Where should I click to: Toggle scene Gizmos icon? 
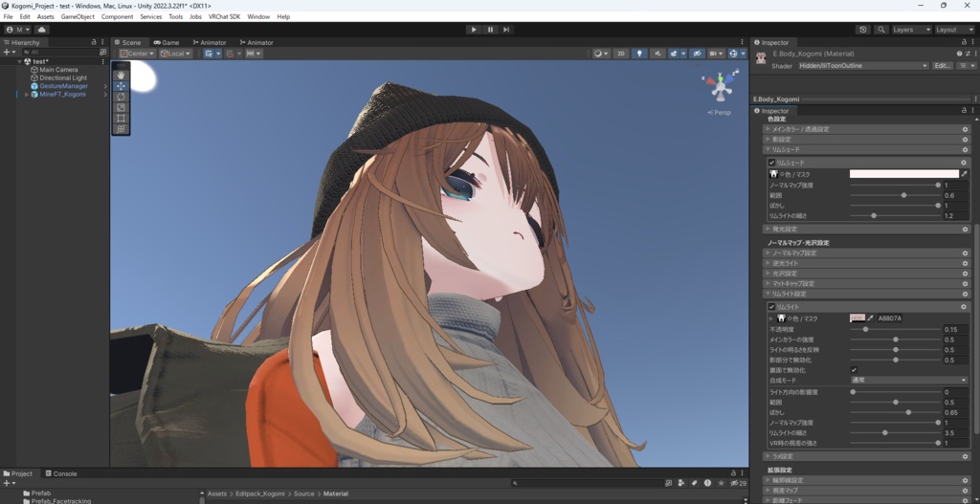coord(736,54)
